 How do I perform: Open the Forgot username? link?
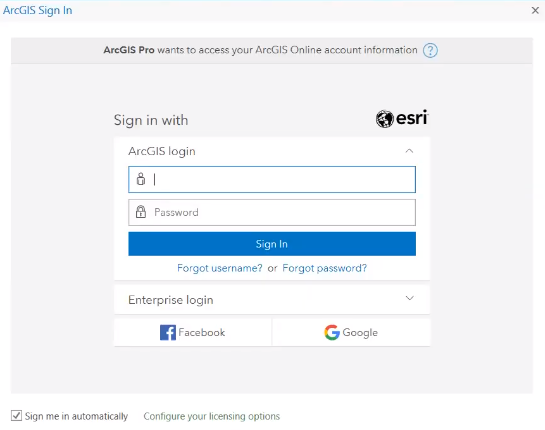[x=220, y=268]
